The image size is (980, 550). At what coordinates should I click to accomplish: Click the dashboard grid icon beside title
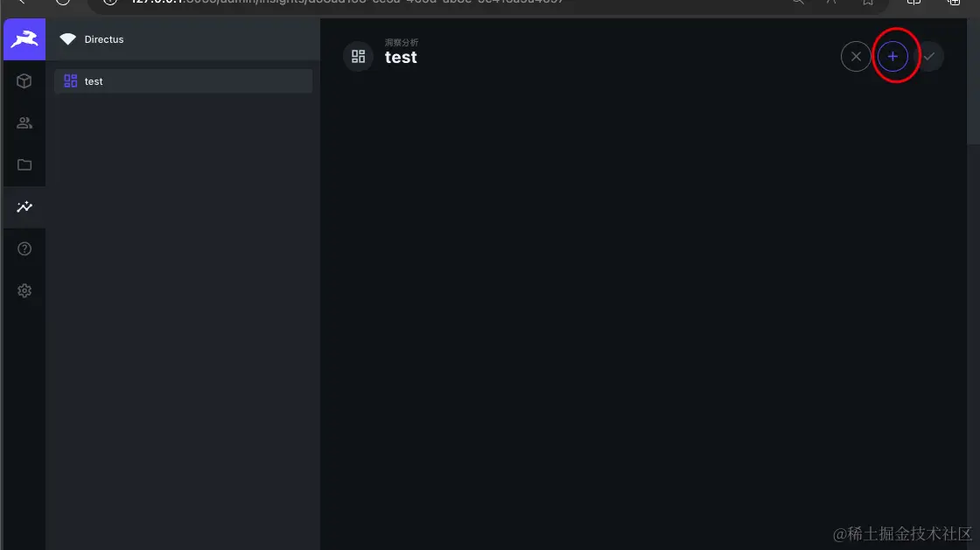coord(358,56)
